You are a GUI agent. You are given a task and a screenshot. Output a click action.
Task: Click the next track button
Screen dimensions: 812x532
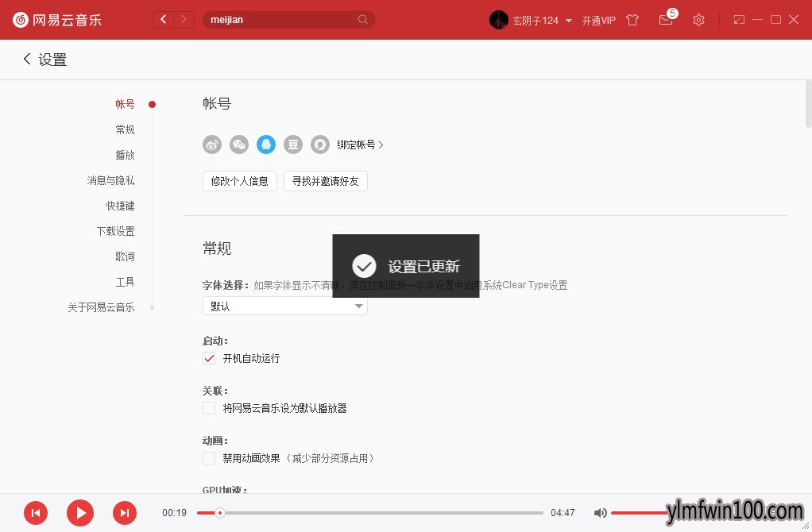coord(125,513)
